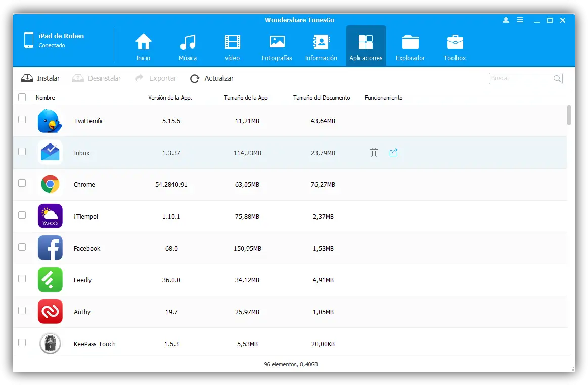Click the Funcionamiento column header
This screenshot has width=588, height=385.
[x=383, y=98]
